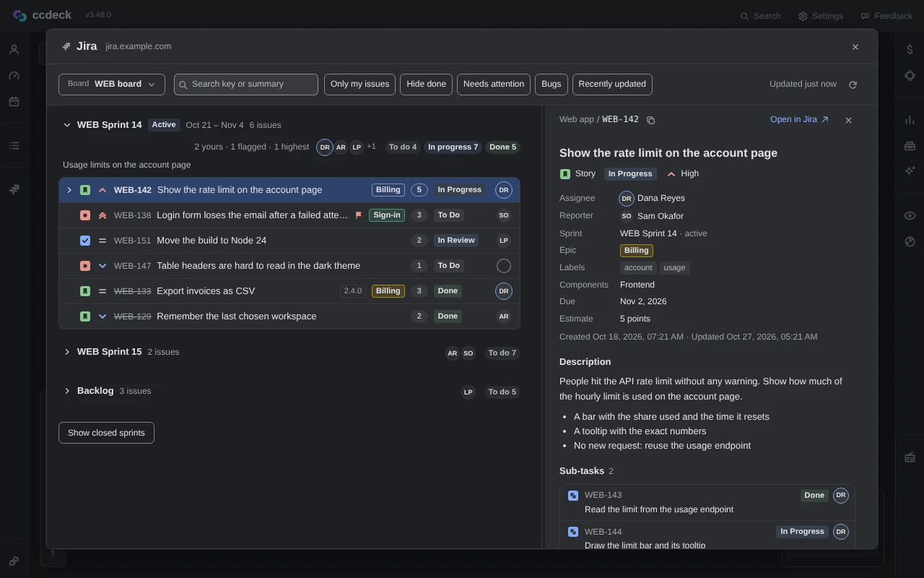Open the In Progress status on WEB-142 details
This screenshot has height=578, width=924.
tap(630, 174)
